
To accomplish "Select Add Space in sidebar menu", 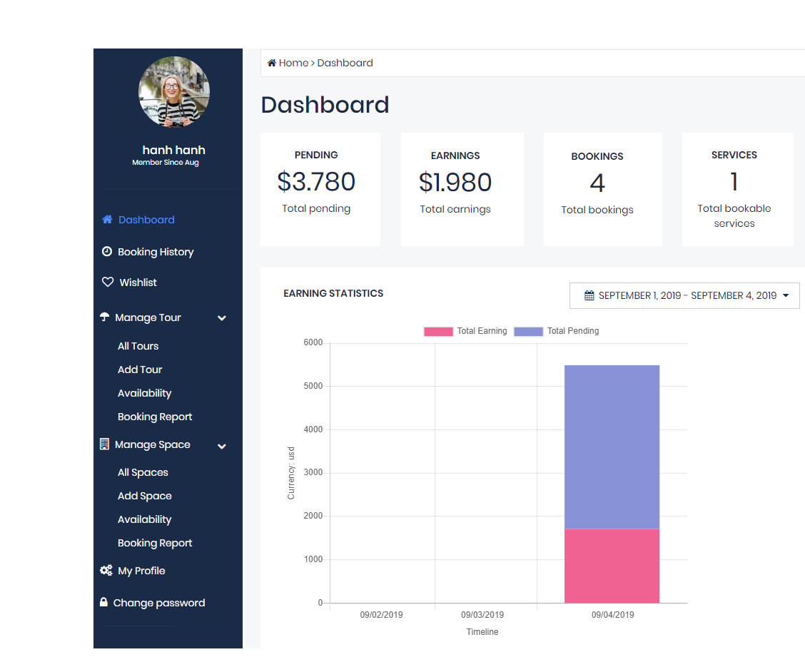I will pyautogui.click(x=145, y=496).
